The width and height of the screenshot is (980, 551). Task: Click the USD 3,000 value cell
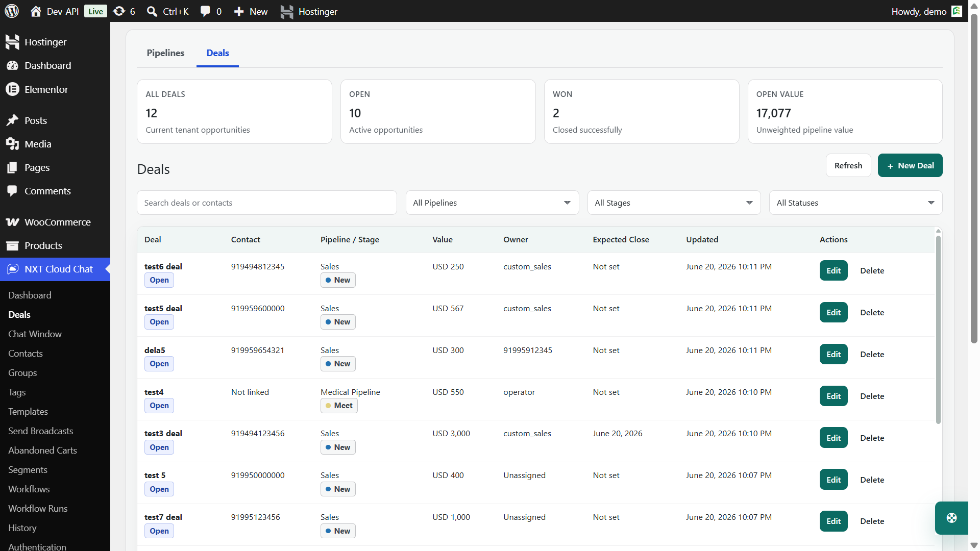click(x=451, y=433)
